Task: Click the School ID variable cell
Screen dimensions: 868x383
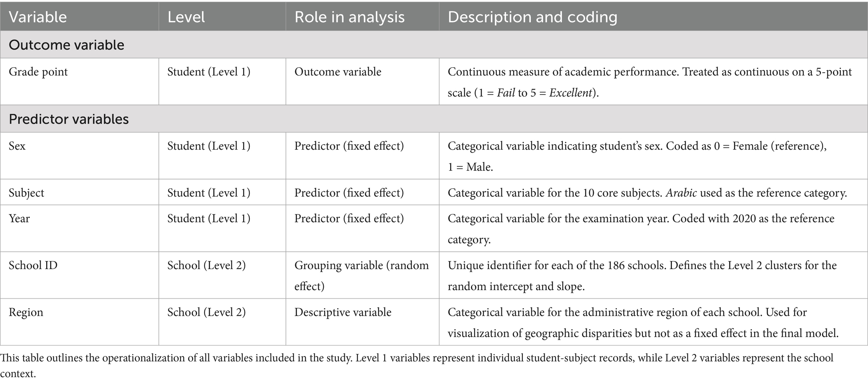Action: (33, 265)
